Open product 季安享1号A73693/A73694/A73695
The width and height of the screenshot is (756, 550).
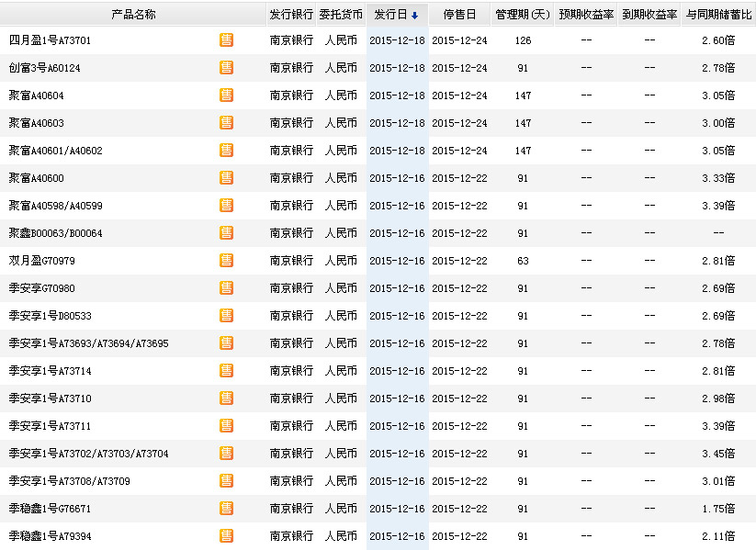click(89, 343)
